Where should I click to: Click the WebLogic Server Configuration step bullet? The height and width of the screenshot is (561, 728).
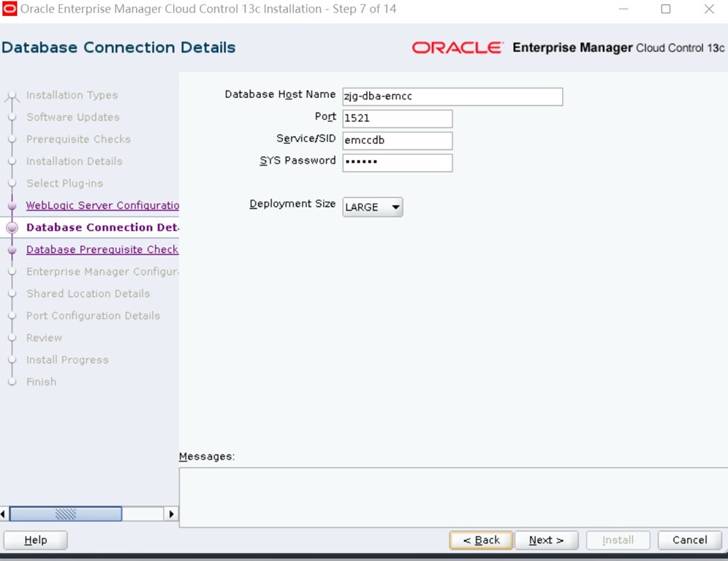pyautogui.click(x=12, y=205)
